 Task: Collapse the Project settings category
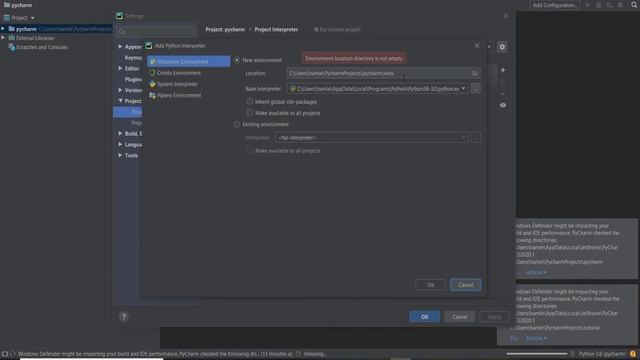point(120,100)
